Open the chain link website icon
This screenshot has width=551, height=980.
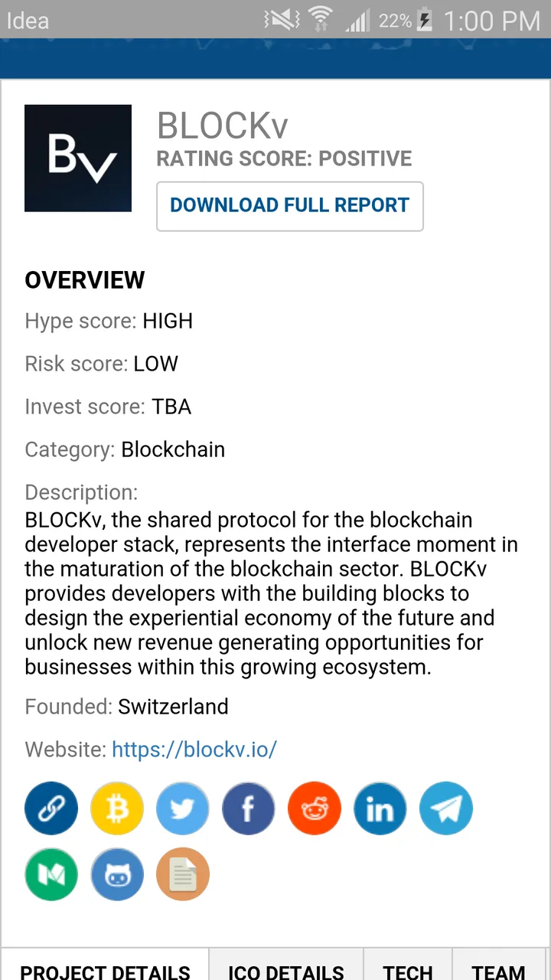[x=51, y=808]
